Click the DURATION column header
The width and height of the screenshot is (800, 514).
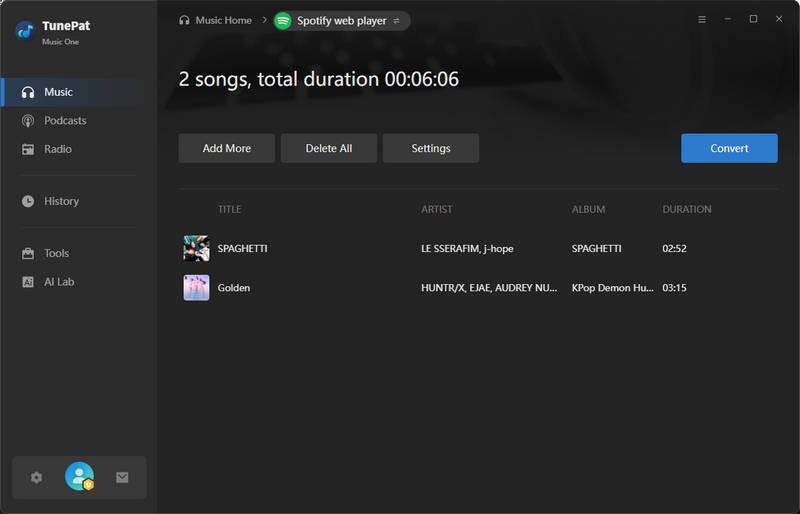(687, 209)
